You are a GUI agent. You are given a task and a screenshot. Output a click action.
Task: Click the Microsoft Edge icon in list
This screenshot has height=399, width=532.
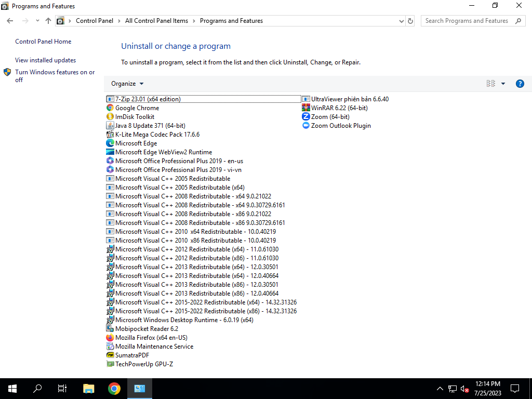pyautogui.click(x=110, y=143)
